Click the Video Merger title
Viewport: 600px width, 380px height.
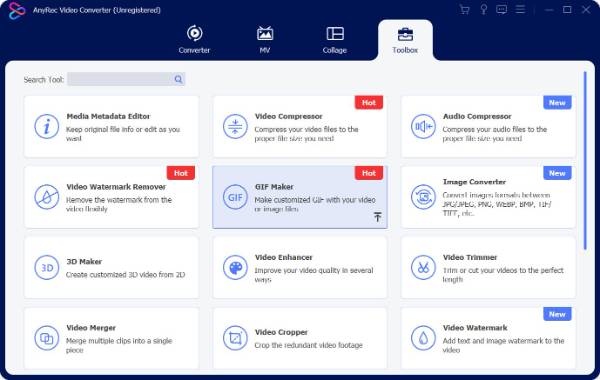tap(91, 328)
